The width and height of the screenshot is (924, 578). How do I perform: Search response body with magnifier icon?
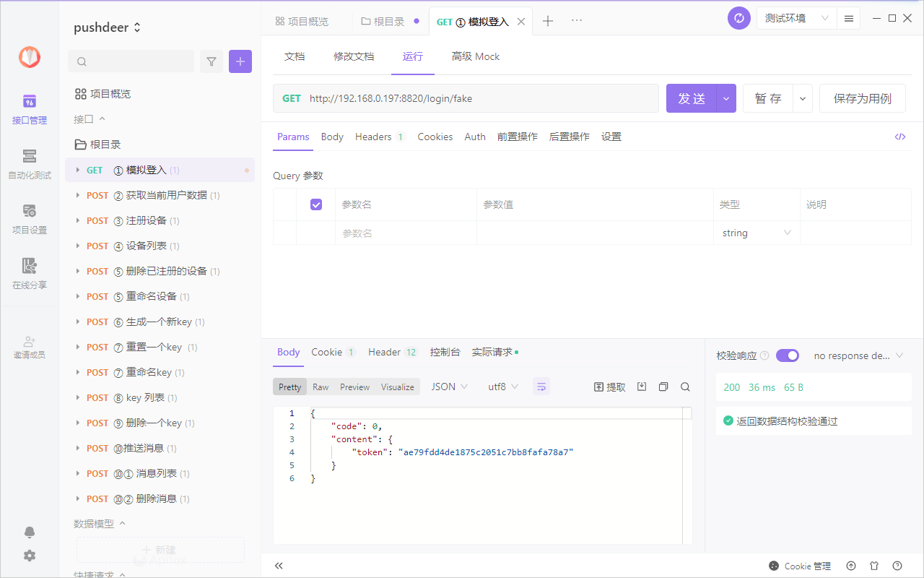pos(685,387)
